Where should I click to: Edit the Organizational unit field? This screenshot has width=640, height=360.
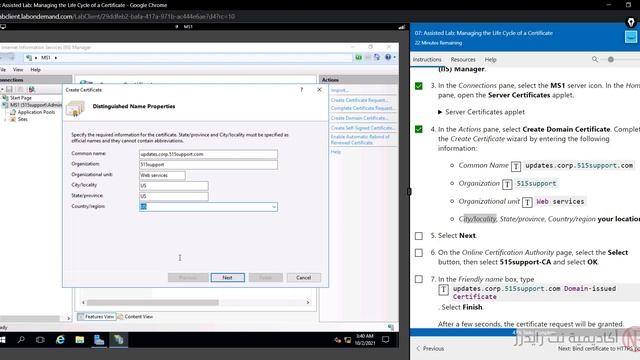(162, 175)
